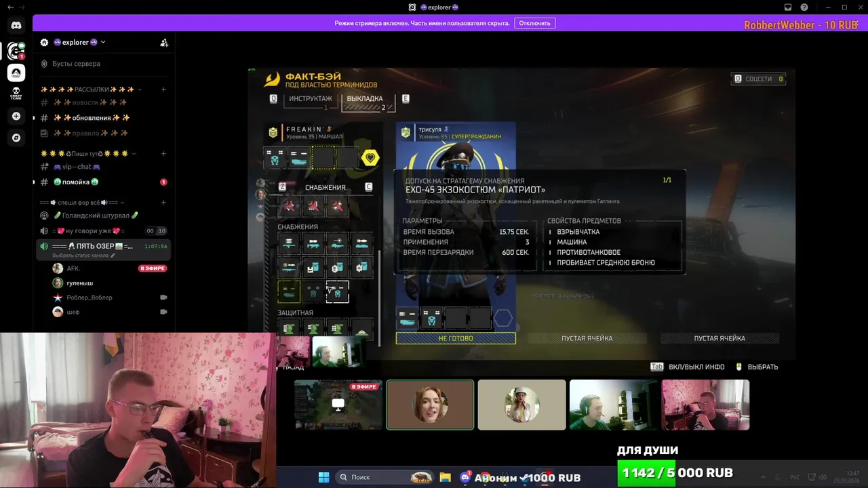This screenshot has width=868, height=488.
Task: Click ВЫБРАТЬ select prompt
Action: click(757, 367)
